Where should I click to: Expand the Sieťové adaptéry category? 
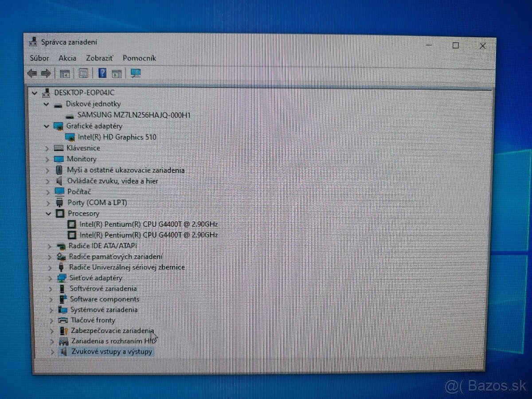point(50,278)
